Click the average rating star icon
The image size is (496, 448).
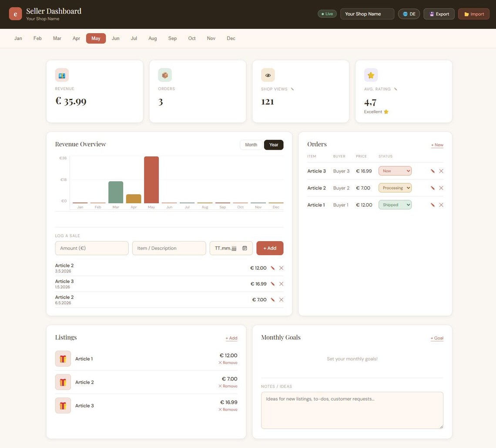point(371,75)
